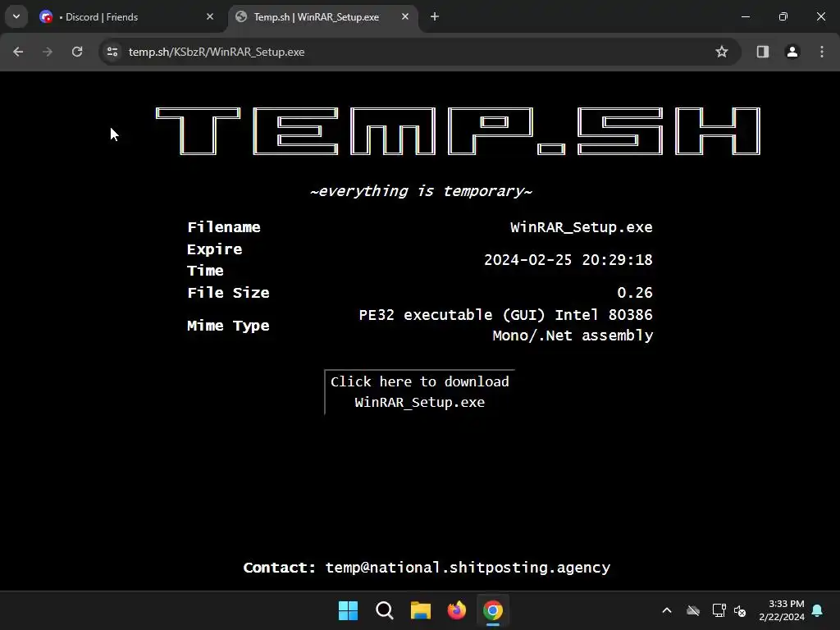Select the Temp.sh | WinRAR_Setup.exe tab
Screen dimensions: 840x630
[x=323, y=16]
